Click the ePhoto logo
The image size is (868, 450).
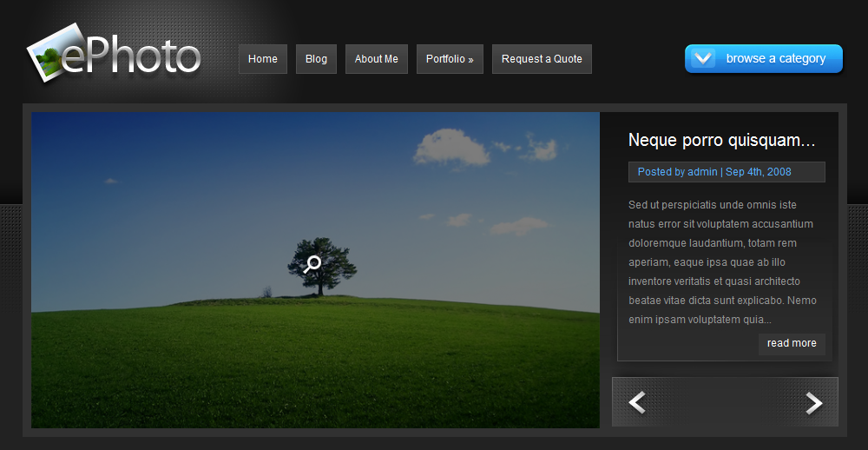tap(114, 53)
